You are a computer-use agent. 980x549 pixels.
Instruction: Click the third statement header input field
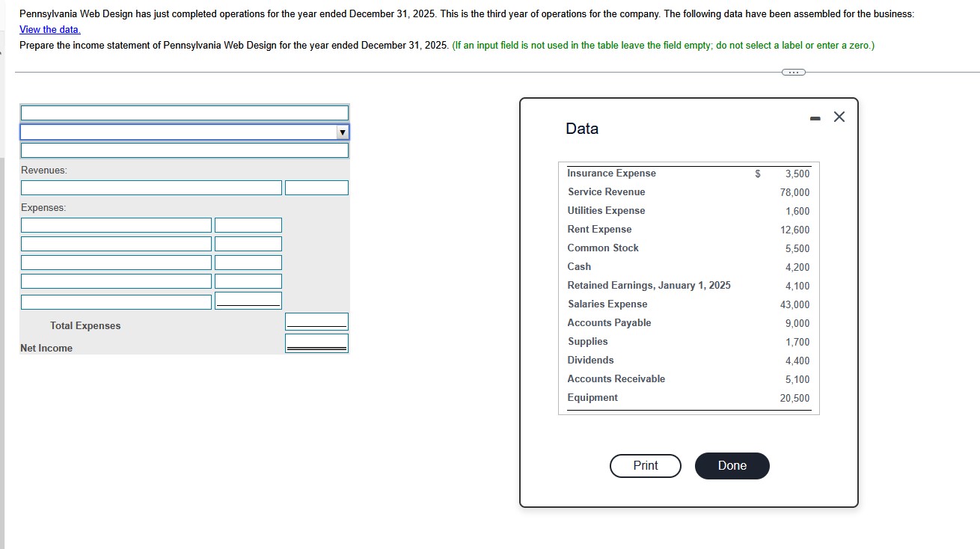pyautogui.click(x=184, y=150)
